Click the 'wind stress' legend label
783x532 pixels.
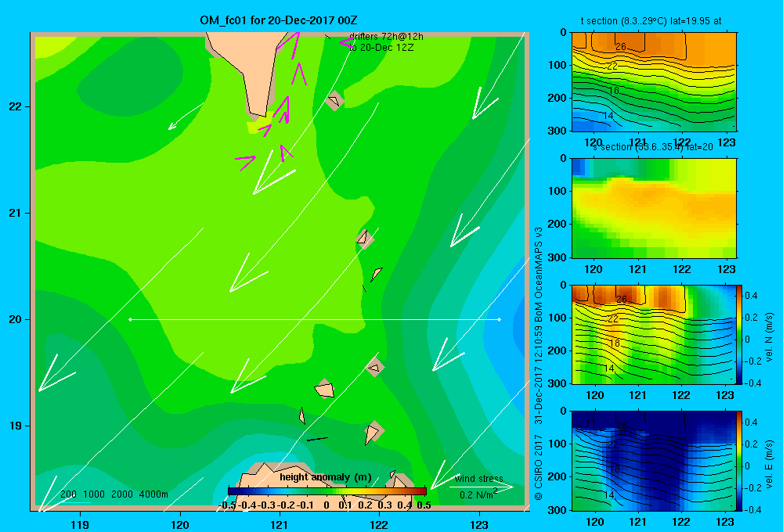coord(479,478)
